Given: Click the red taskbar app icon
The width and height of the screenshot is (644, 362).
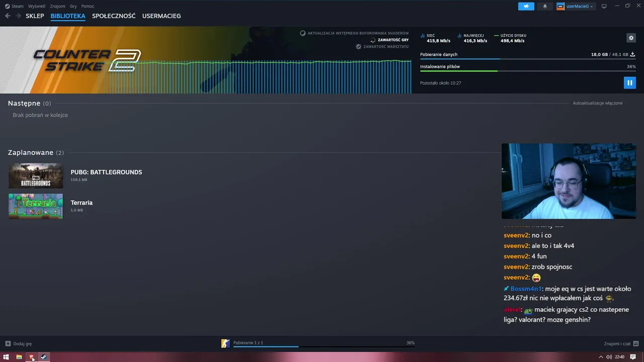Looking at the screenshot, I should [x=32, y=357].
